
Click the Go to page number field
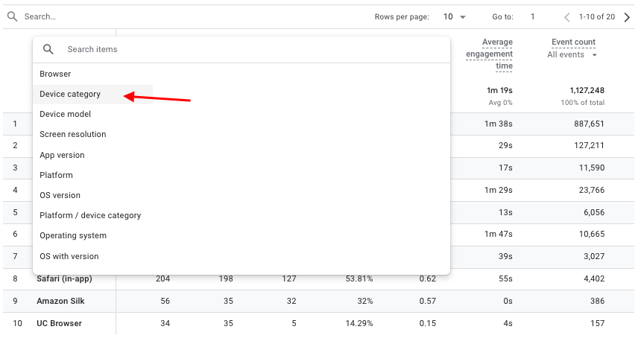pos(533,17)
